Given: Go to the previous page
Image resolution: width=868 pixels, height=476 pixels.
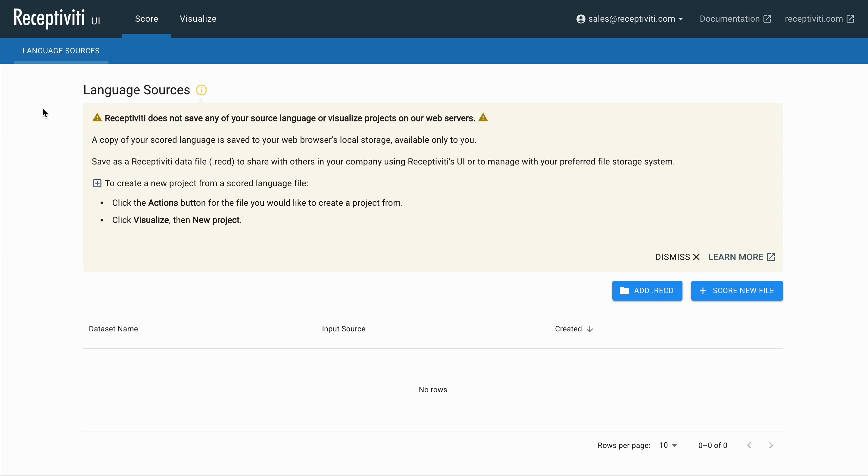Looking at the screenshot, I should coord(749,445).
